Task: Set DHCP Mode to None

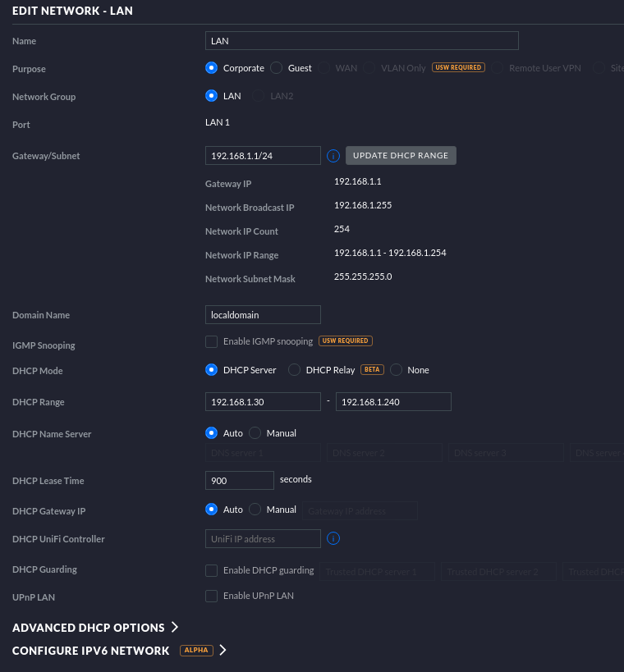Action: tap(397, 370)
